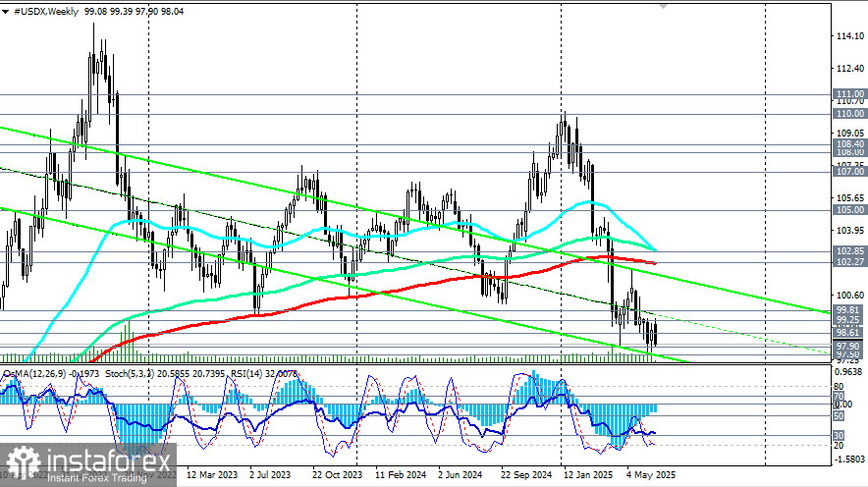
Task: Click the 102.27 level price tag
Action: (x=849, y=261)
